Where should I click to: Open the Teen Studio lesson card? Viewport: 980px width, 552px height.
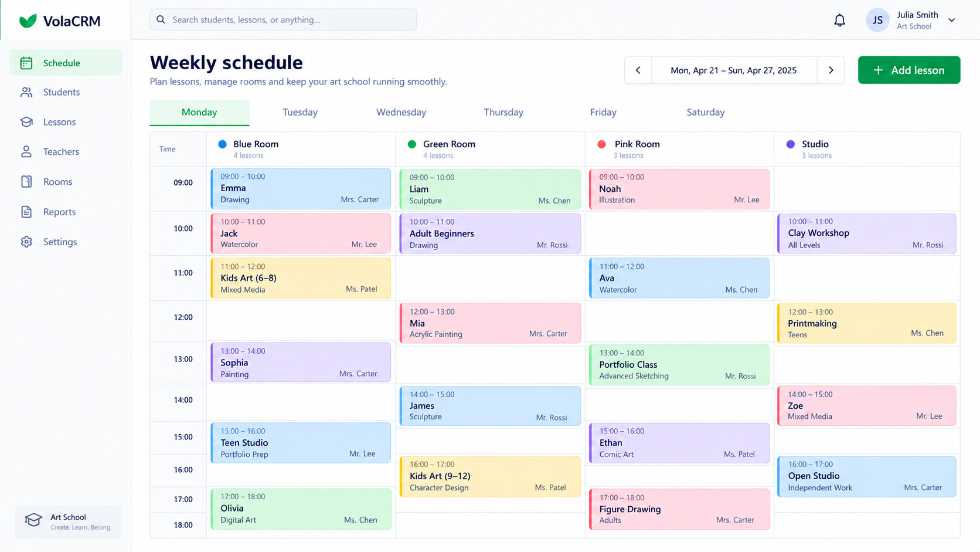tap(301, 443)
